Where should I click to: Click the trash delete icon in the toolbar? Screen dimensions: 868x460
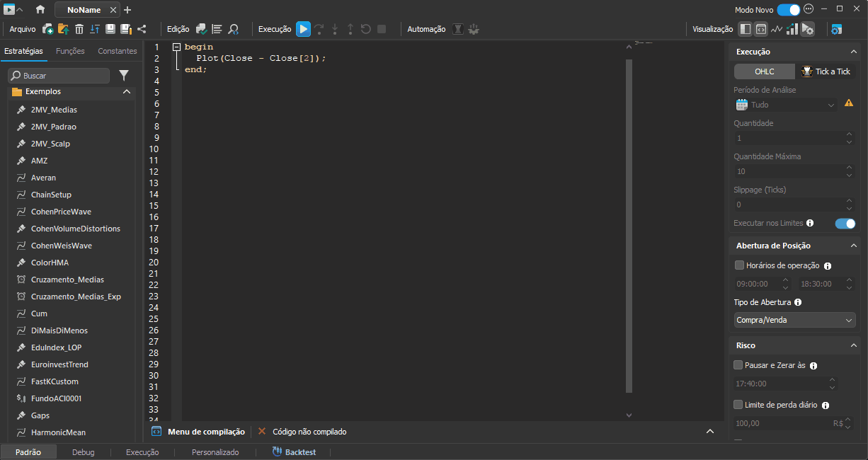point(79,29)
